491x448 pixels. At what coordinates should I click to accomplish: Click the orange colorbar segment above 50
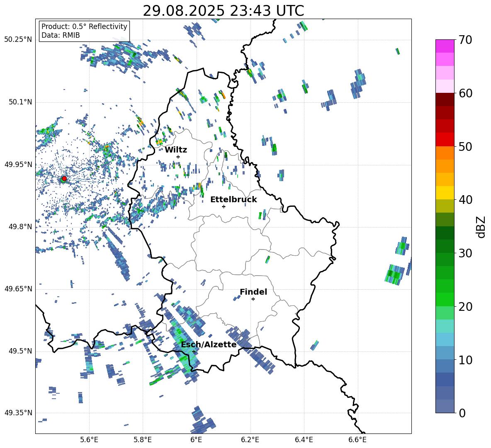tap(445, 153)
